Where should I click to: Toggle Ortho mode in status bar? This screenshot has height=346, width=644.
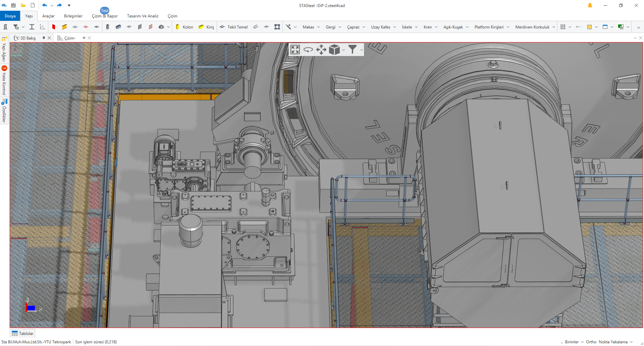[591, 342]
